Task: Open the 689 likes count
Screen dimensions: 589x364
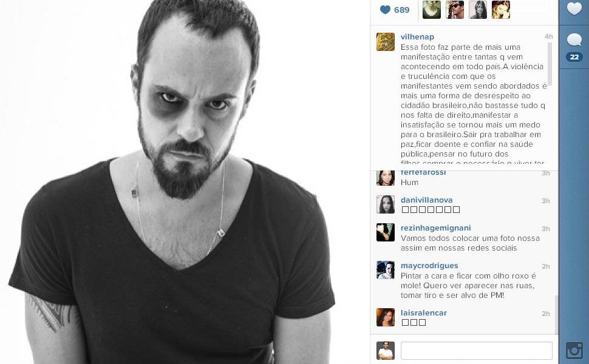Action: point(401,10)
